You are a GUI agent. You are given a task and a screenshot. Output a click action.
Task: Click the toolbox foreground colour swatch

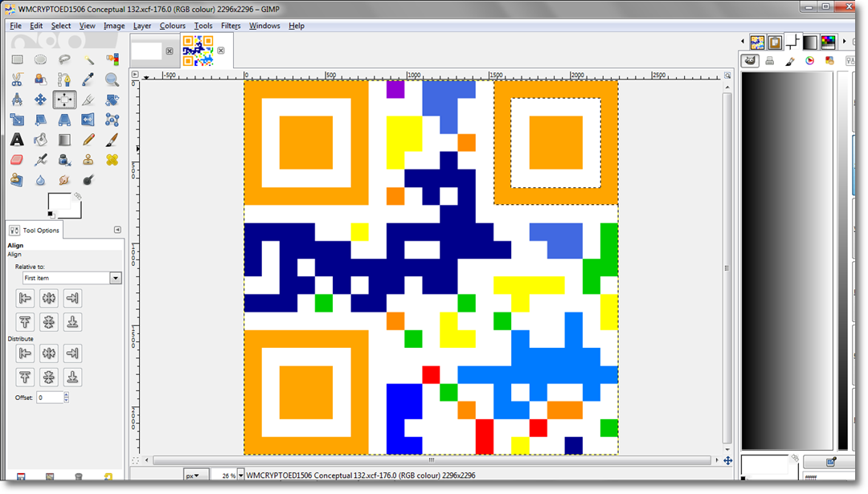(x=59, y=202)
